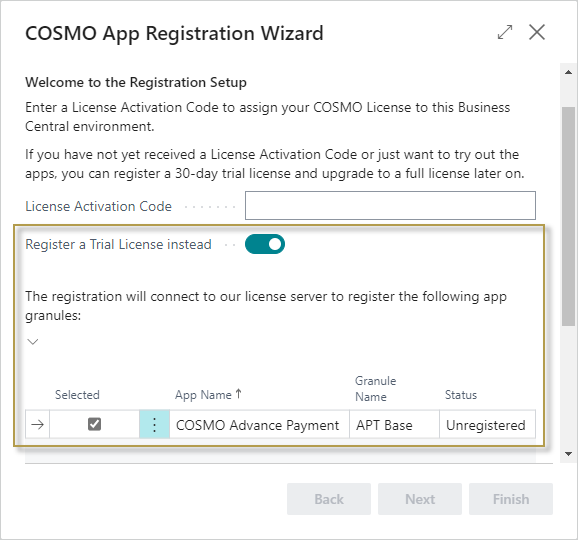This screenshot has width=578, height=540.
Task: Click the scrollbar down arrow
Action: 568,454
